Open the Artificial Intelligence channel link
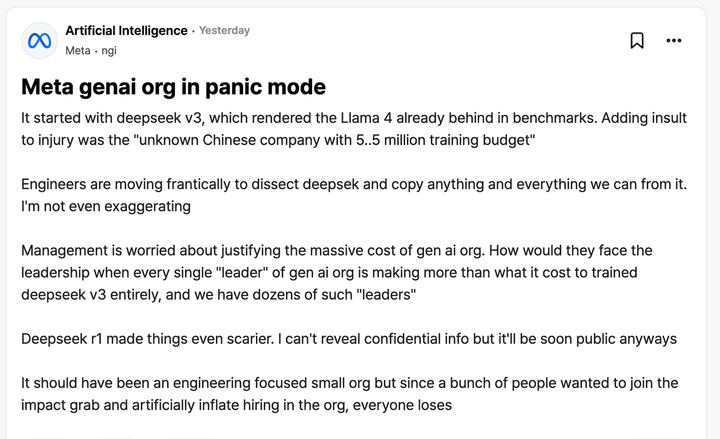The image size is (720, 439). point(126,31)
